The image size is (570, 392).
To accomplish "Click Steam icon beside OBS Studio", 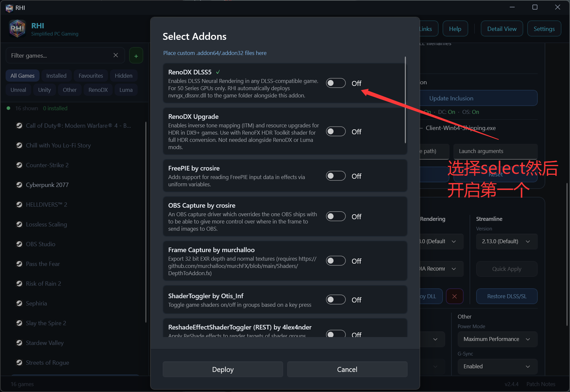I will coord(19,244).
